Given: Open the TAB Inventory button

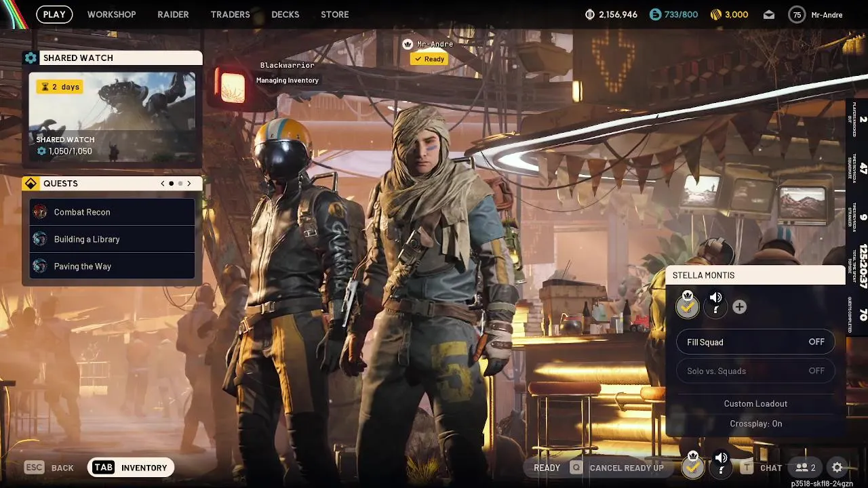Looking at the screenshot, I should click(x=131, y=467).
